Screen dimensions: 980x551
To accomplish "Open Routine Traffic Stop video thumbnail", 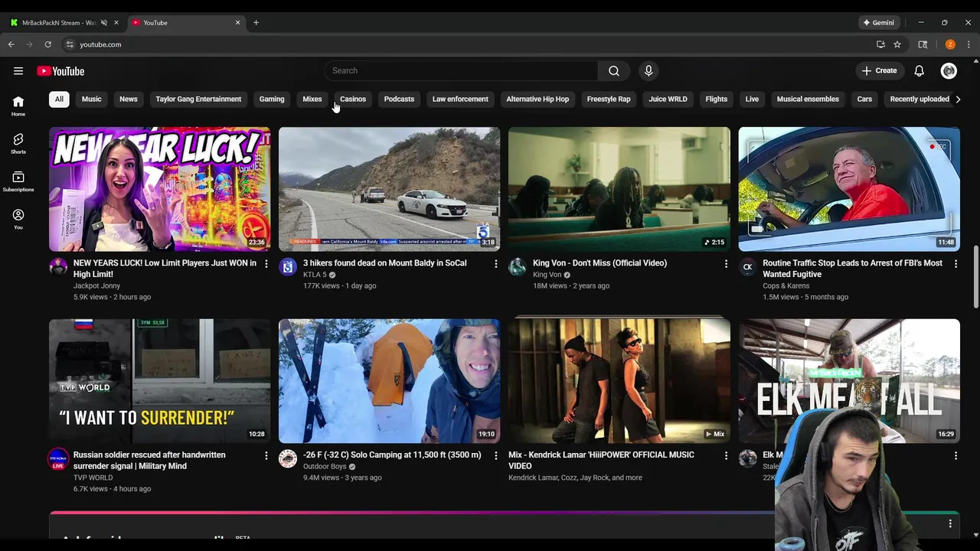I will [849, 189].
